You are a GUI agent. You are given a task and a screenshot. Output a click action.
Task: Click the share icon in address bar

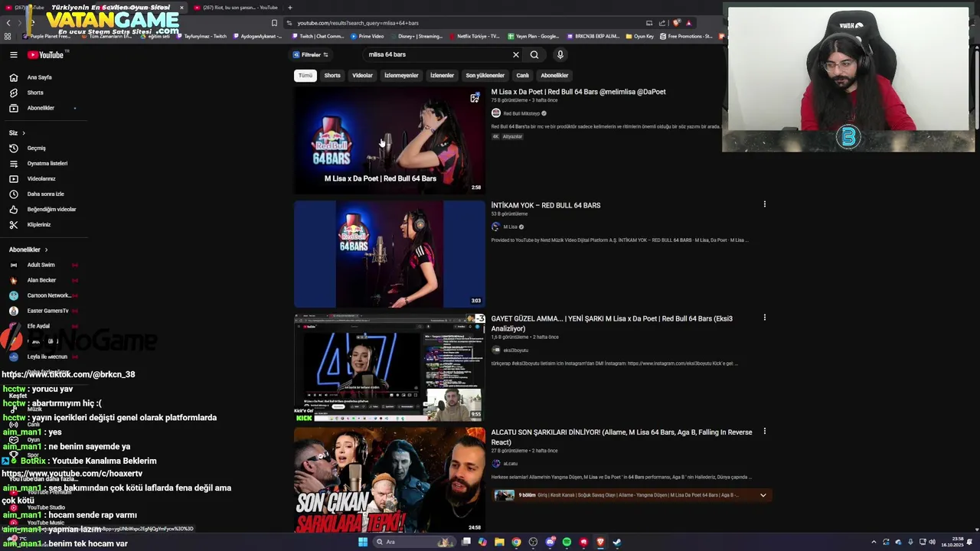pyautogui.click(x=662, y=23)
